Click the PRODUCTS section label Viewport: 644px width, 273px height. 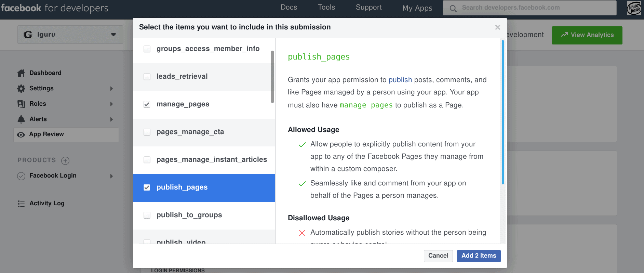coord(37,160)
